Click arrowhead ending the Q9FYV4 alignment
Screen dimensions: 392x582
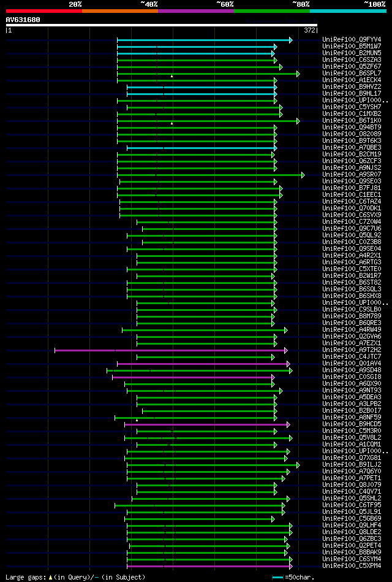pyautogui.click(x=291, y=40)
